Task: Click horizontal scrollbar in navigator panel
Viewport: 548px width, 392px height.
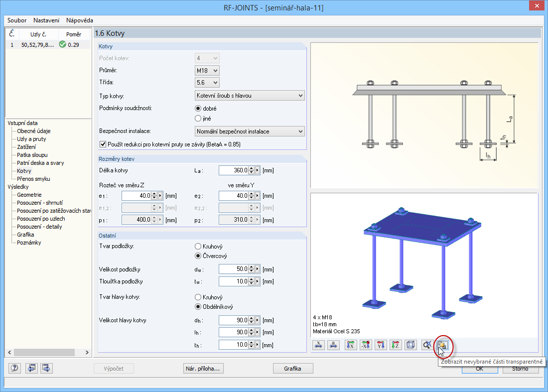Action: 44,352
